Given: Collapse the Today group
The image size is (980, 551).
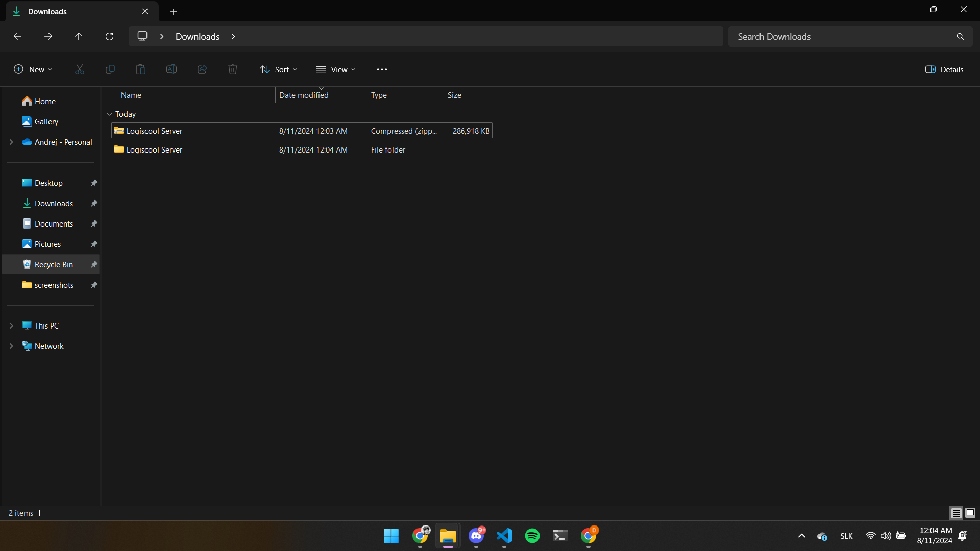Looking at the screenshot, I should tap(109, 114).
